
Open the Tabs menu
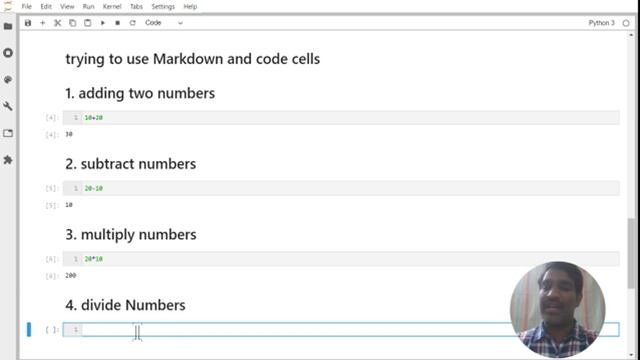click(x=136, y=7)
